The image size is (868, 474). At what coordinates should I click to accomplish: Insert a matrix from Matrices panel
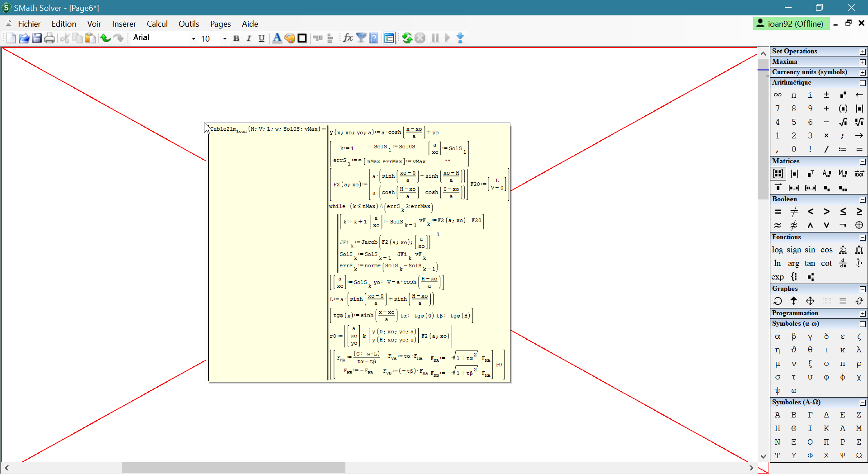click(778, 173)
